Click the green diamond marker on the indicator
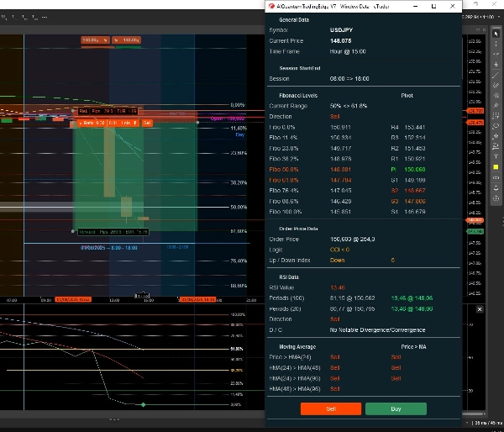The width and height of the screenshot is (504, 432). (142, 406)
